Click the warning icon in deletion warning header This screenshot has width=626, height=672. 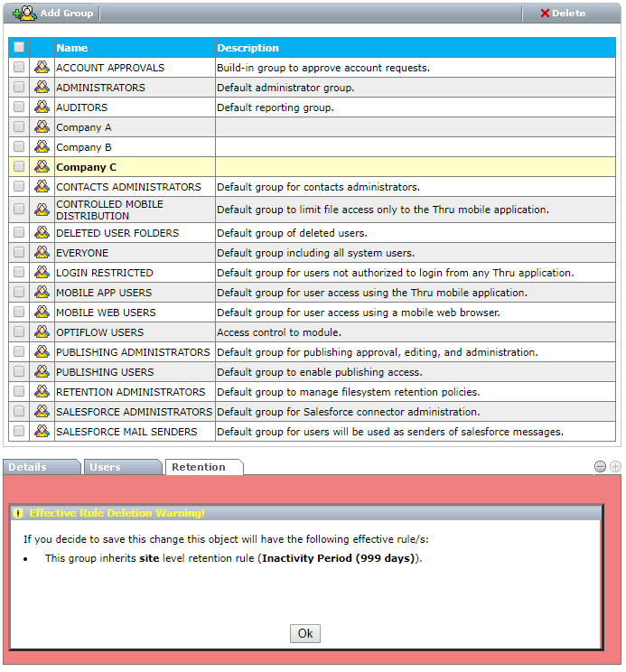click(18, 513)
